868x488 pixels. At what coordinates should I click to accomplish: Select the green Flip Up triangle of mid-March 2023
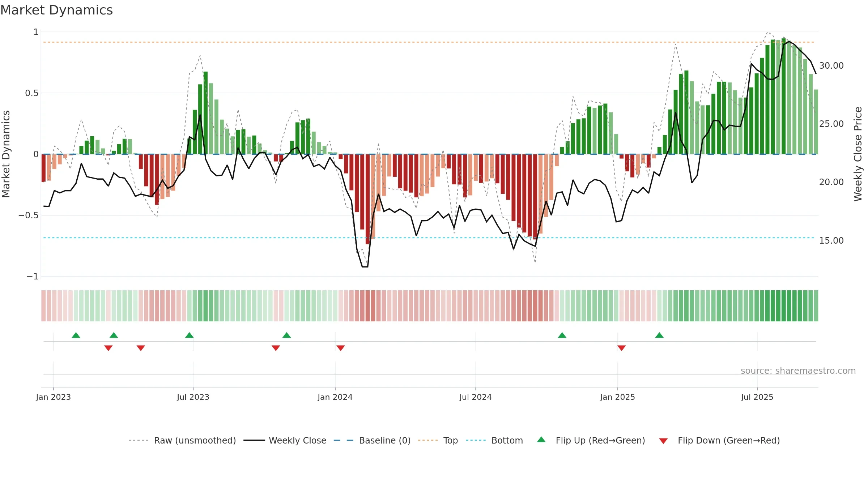[114, 335]
